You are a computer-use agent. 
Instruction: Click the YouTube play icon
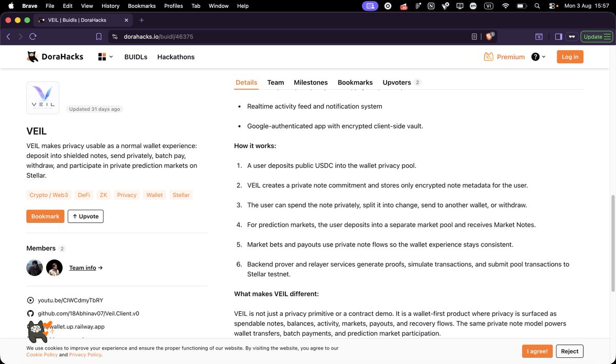[x=30, y=300]
